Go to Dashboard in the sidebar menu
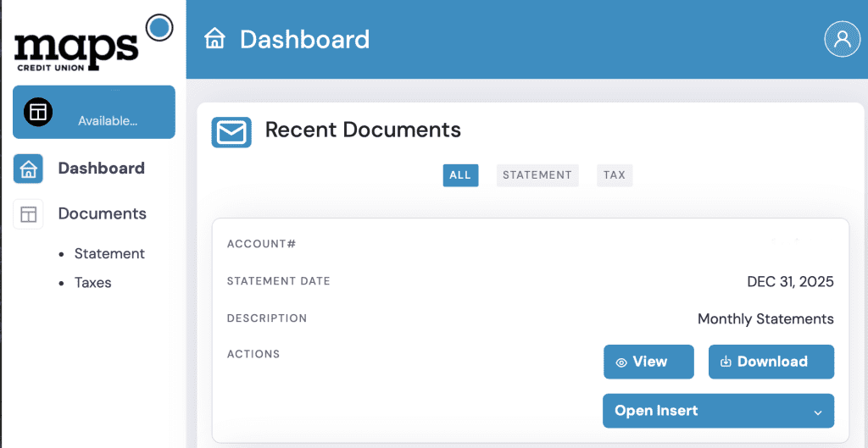The height and width of the screenshot is (448, 868). 101,169
